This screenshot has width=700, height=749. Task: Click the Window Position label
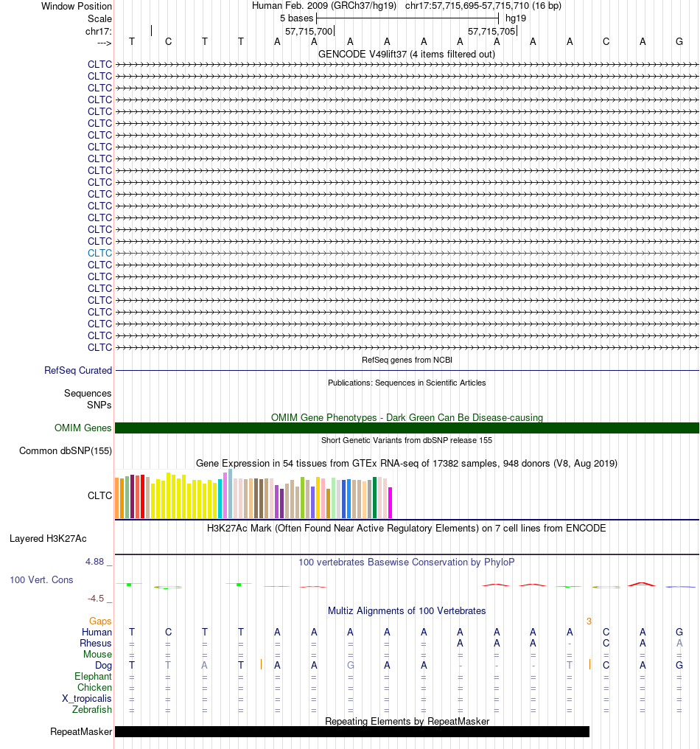pyautogui.click(x=77, y=6)
